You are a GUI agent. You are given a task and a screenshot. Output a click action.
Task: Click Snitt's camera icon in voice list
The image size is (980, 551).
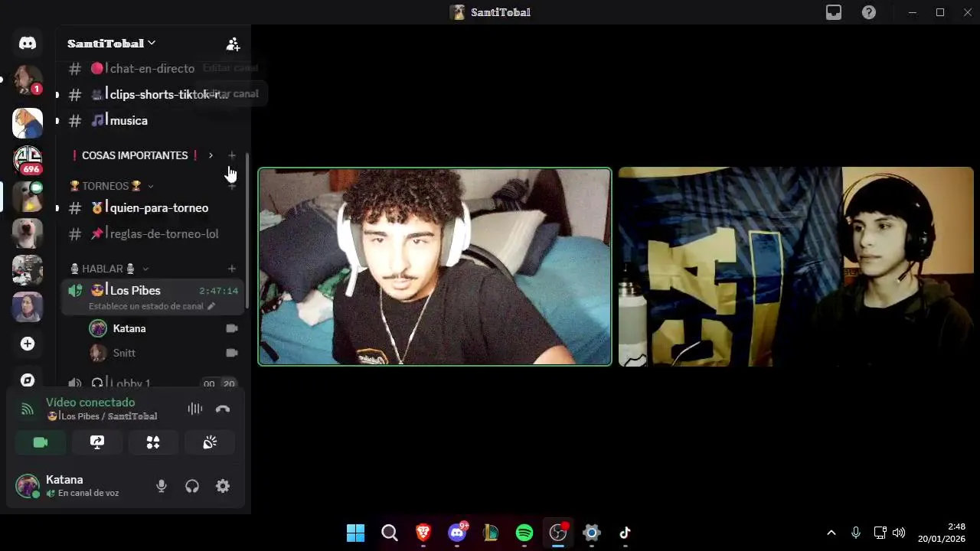[232, 353]
